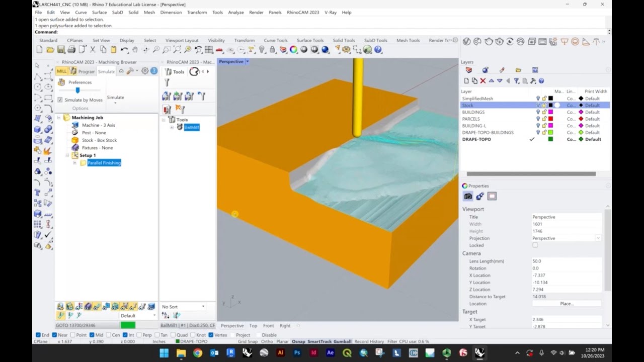Open the Perspective viewport title dropdown arrow
Image resolution: width=644 pixels, height=362 pixels.
coord(247,61)
